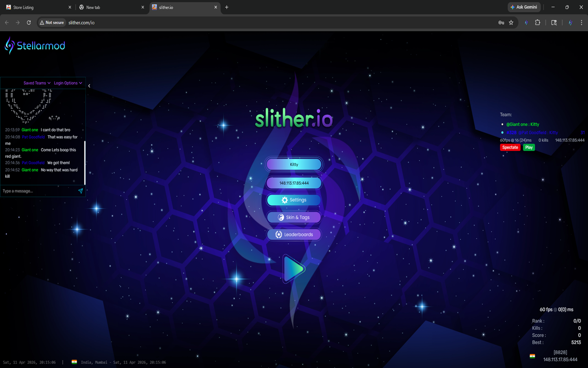Image resolution: width=588 pixels, height=368 pixels.
Task: Click message 'Come Lets boop this red giant.'
Action: click(x=40, y=153)
